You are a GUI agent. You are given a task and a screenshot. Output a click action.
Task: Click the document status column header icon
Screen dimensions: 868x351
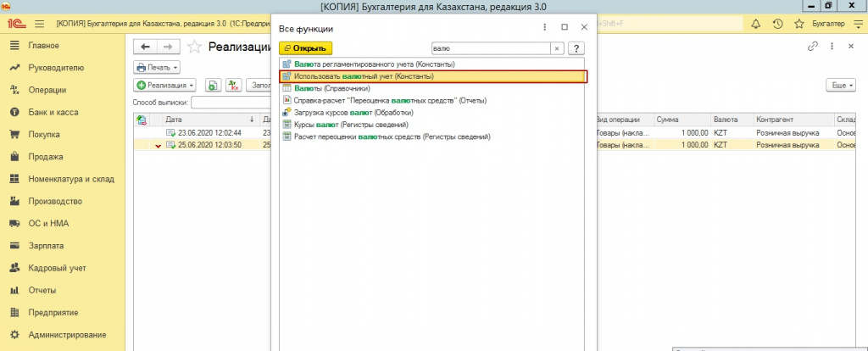click(x=142, y=119)
